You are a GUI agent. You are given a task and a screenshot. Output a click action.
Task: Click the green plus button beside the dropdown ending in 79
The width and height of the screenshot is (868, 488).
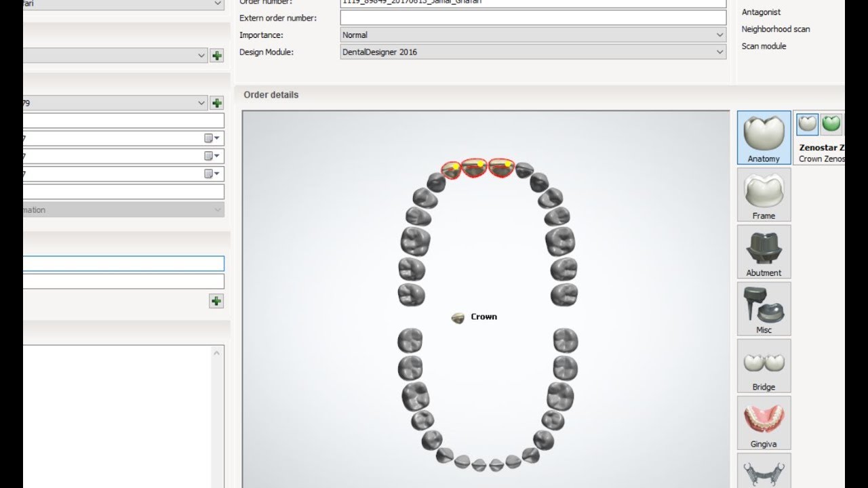(x=217, y=103)
